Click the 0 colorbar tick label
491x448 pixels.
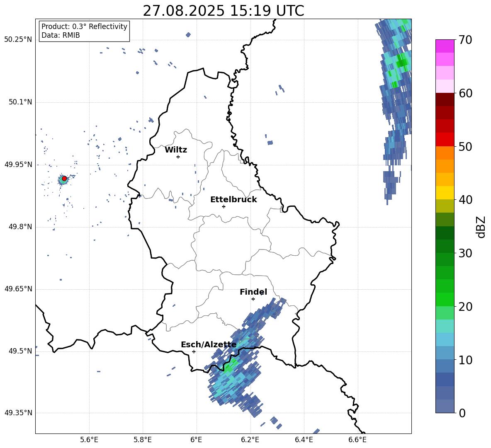click(x=462, y=413)
